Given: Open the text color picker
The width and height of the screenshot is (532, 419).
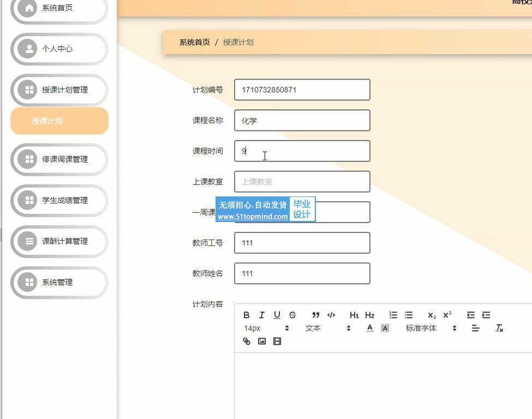Looking at the screenshot, I should pyautogui.click(x=370, y=328).
